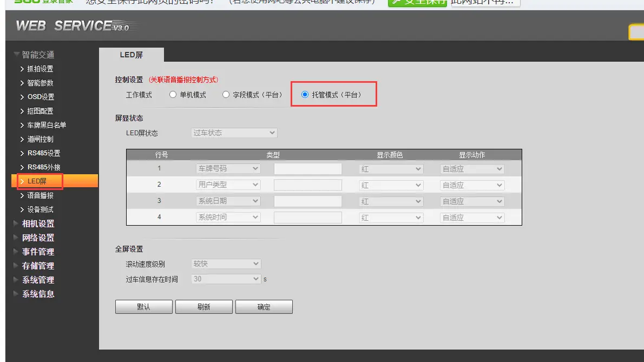Viewport: 644px width, 362px height.
Task: Open the 显示动作 dropdown in row 4
Action: tap(471, 217)
